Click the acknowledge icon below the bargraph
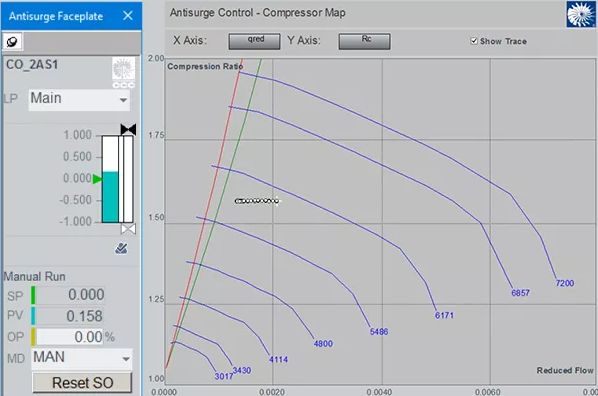The image size is (598, 396). (121, 248)
